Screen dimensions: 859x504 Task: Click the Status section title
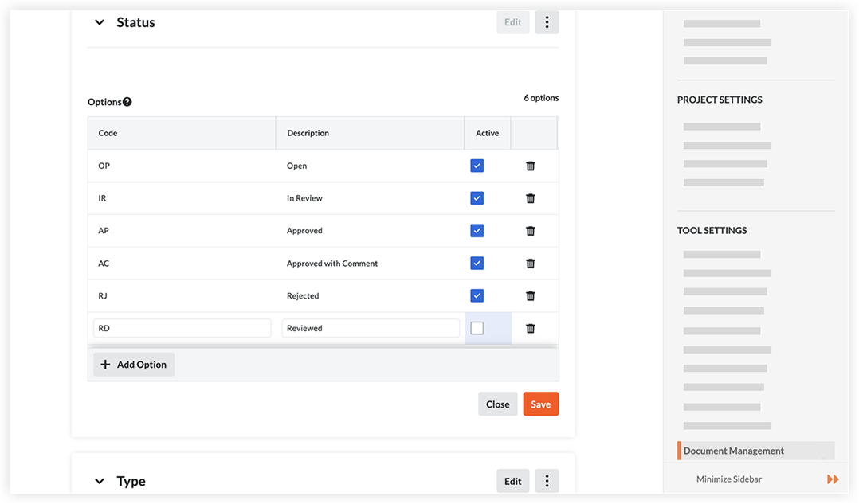coord(135,22)
